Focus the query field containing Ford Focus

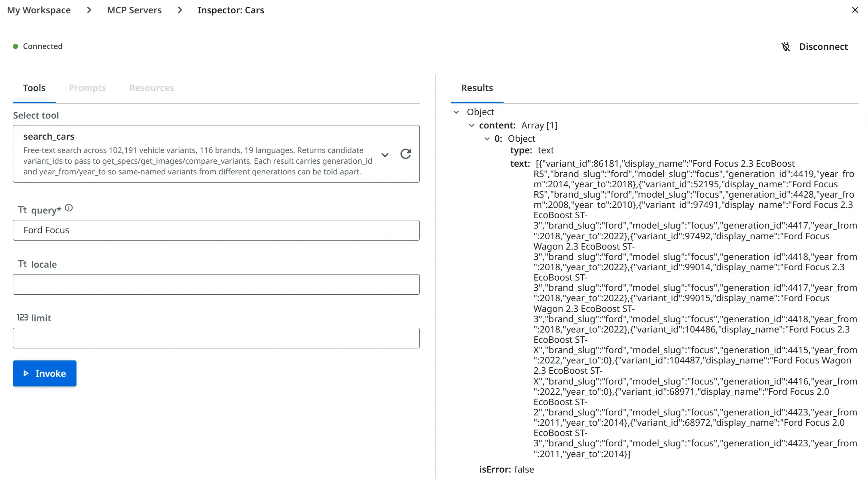[216, 230]
